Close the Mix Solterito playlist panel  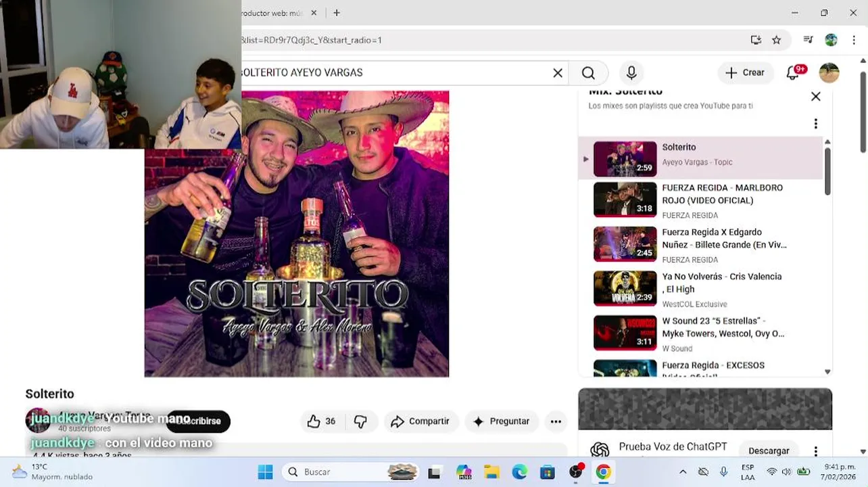click(x=816, y=97)
